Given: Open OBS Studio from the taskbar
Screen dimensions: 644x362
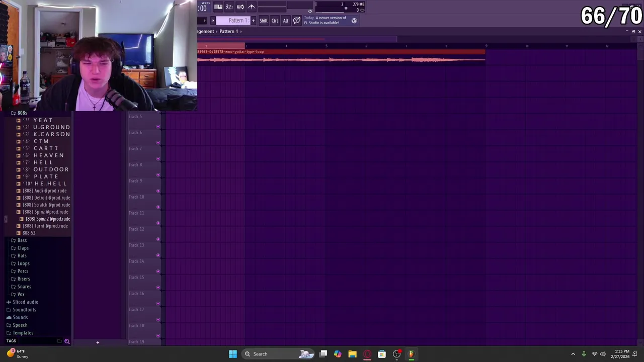Looking at the screenshot, I should [x=397, y=354].
